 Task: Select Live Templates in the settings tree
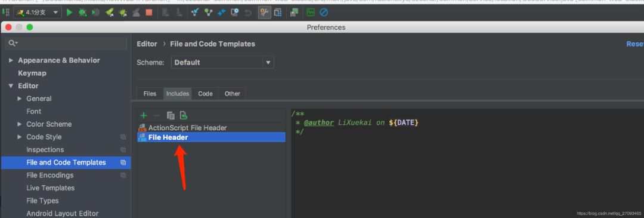point(51,188)
